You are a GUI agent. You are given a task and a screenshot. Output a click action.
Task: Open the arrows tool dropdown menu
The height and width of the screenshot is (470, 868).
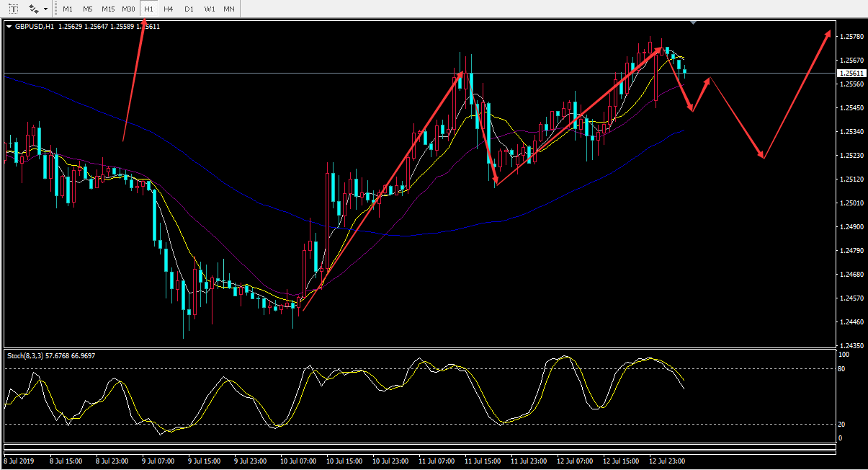tap(46, 9)
